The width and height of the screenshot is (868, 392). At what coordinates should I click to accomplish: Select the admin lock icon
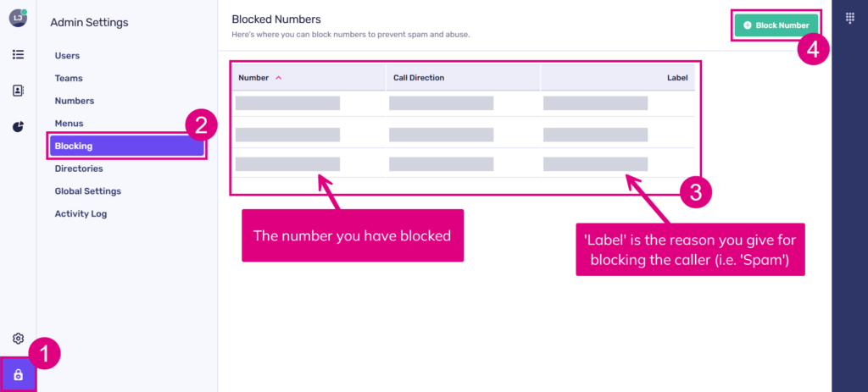(18, 374)
